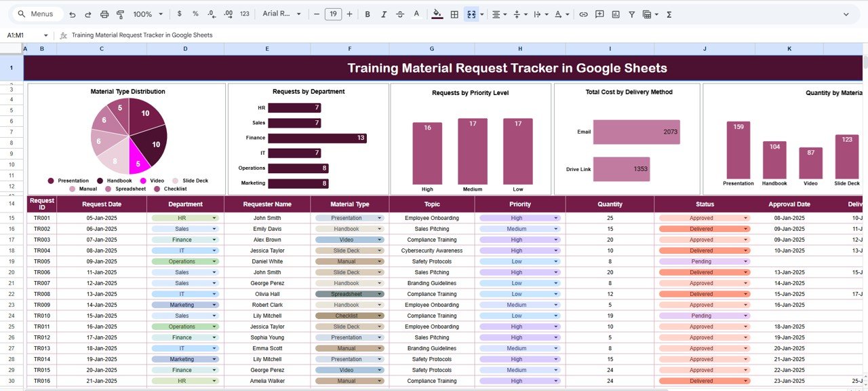This screenshot has width=868, height=391.
Task: Click the Undo icon
Action: [72, 14]
